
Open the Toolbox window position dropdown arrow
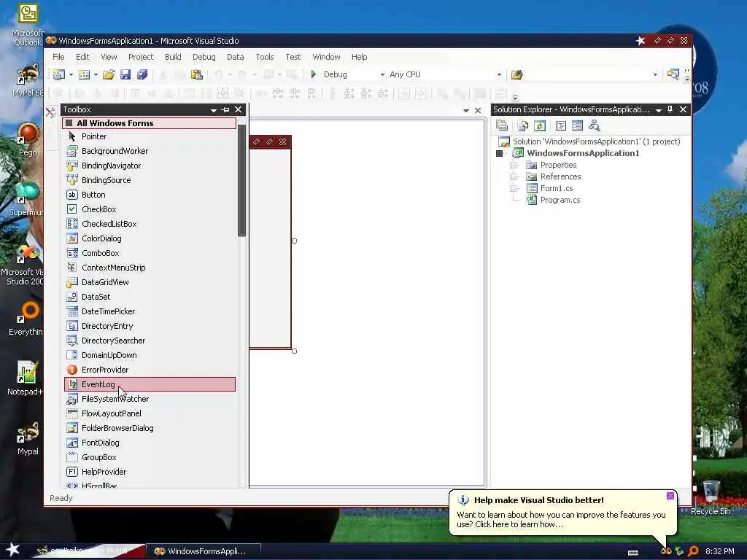click(214, 110)
